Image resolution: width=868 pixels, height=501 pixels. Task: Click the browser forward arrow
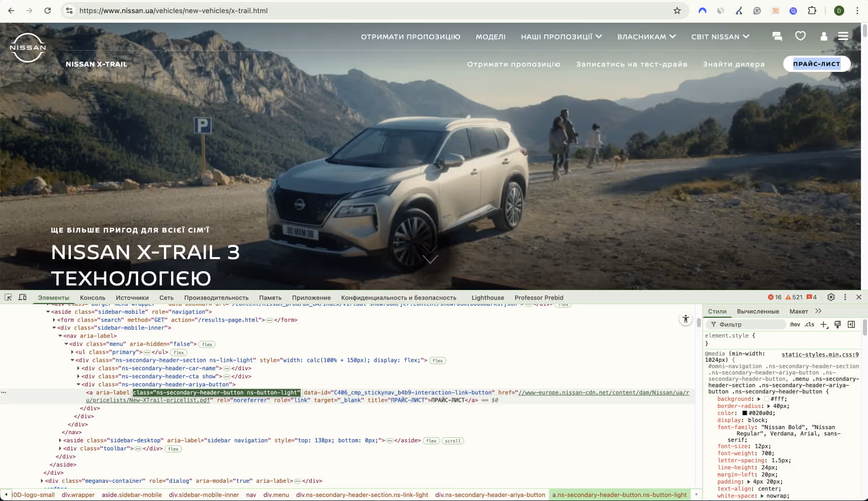[x=29, y=10]
